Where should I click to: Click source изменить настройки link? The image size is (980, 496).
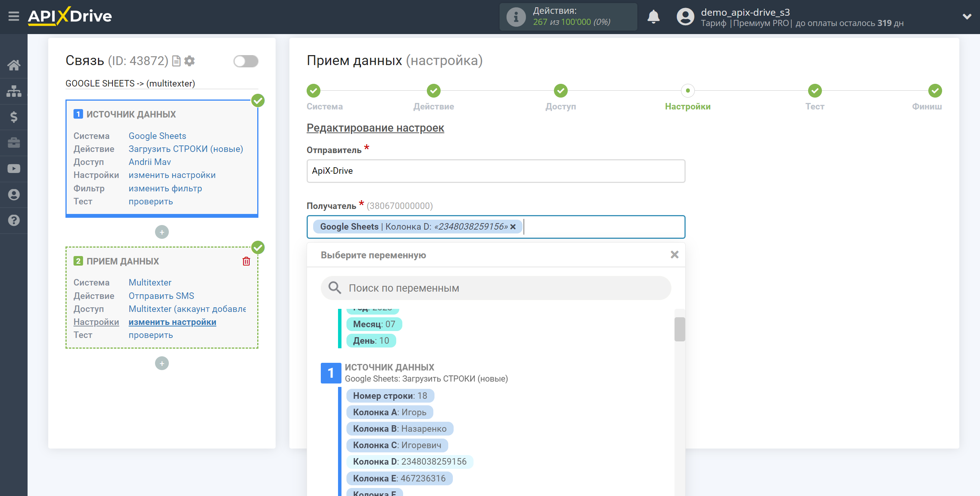[x=172, y=175]
